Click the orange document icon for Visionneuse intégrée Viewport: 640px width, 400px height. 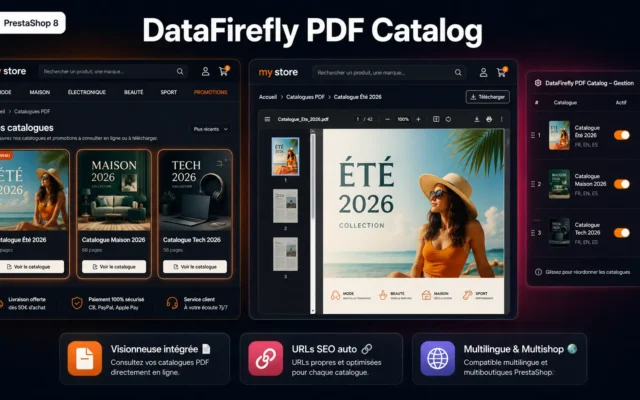coord(85,358)
